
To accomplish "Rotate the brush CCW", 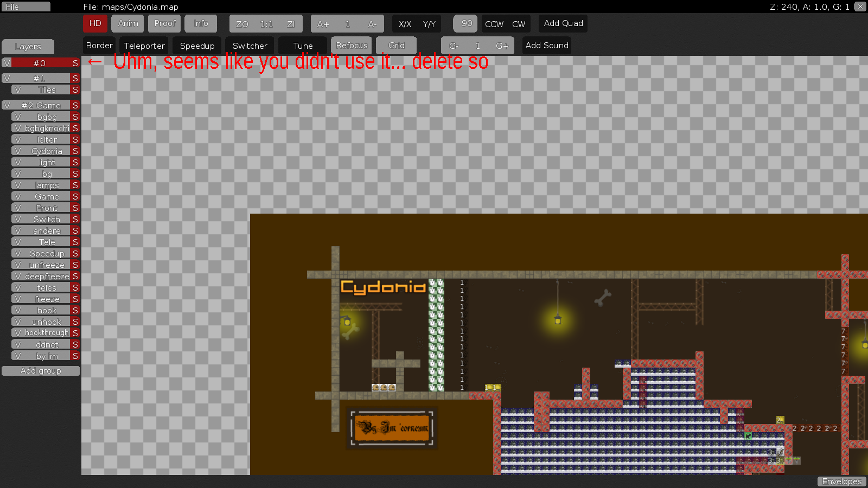I will pyautogui.click(x=494, y=24).
